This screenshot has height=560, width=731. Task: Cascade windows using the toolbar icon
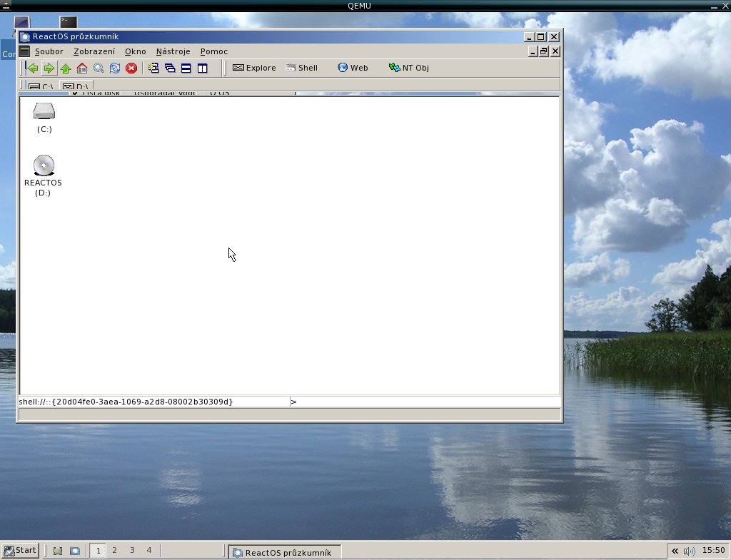click(x=170, y=68)
